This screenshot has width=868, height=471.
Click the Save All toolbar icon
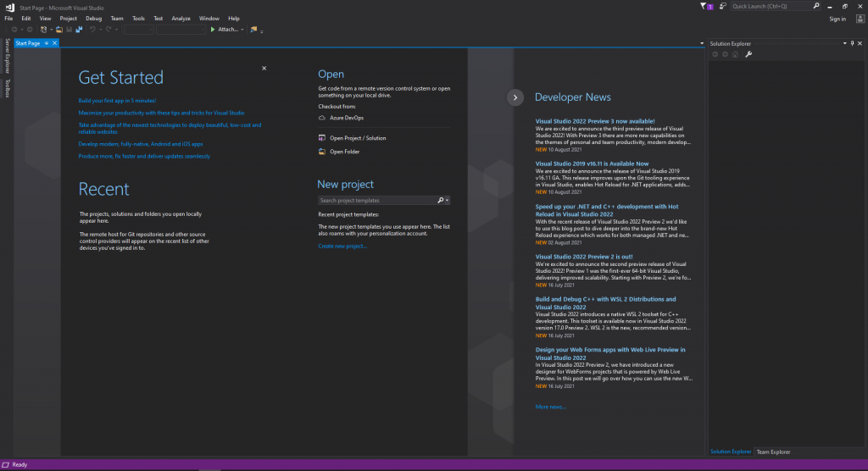click(x=79, y=30)
